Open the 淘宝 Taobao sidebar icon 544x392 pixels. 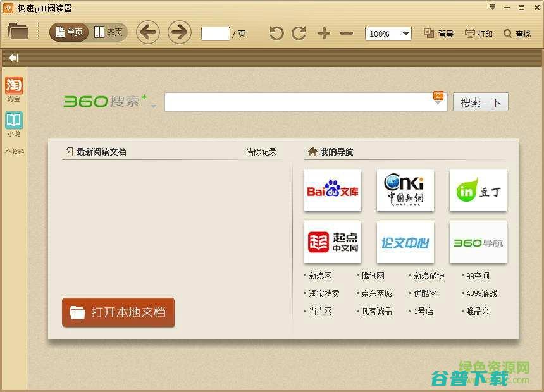[14, 89]
